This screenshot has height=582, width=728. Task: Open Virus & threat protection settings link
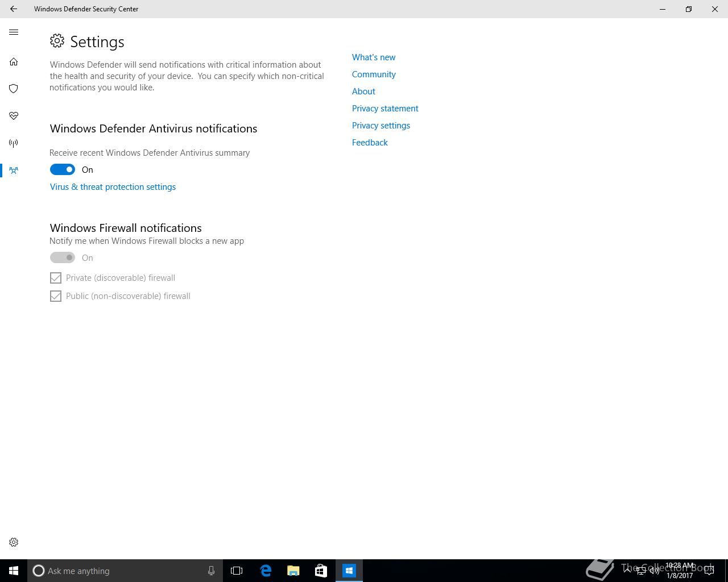(113, 186)
